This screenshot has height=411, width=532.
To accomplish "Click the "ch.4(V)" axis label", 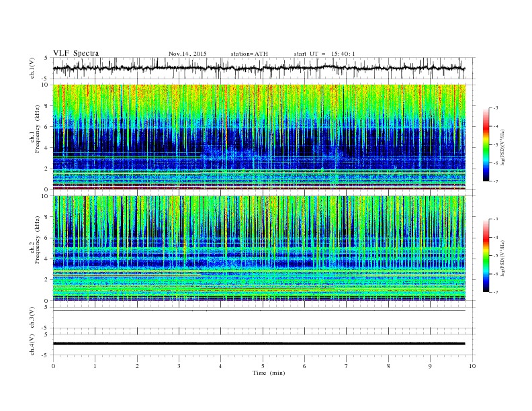I will click(x=32, y=345).
